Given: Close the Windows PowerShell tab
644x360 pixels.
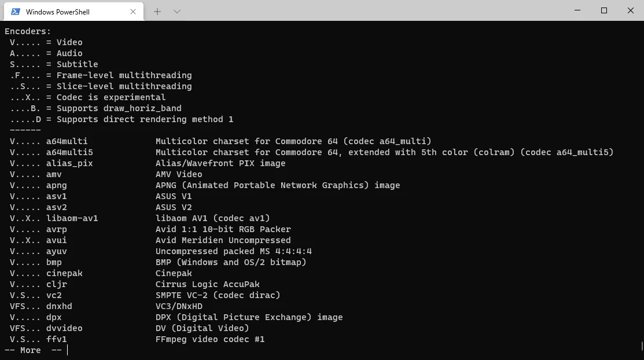Looking at the screenshot, I should 133,12.
